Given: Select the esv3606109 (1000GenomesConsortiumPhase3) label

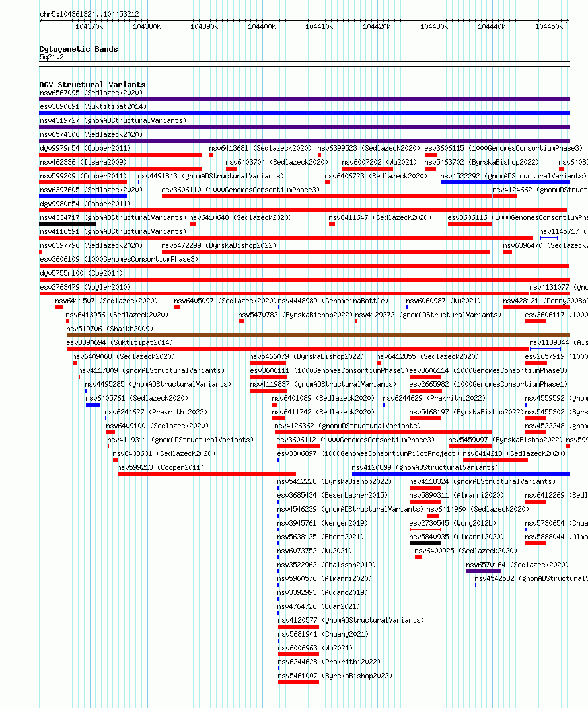Looking at the screenshot, I should [119, 260].
